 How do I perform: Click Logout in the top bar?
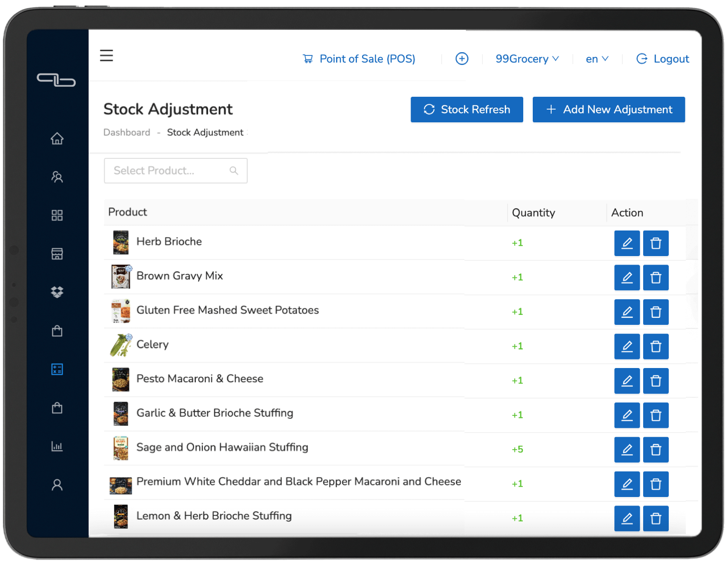pyautogui.click(x=663, y=59)
